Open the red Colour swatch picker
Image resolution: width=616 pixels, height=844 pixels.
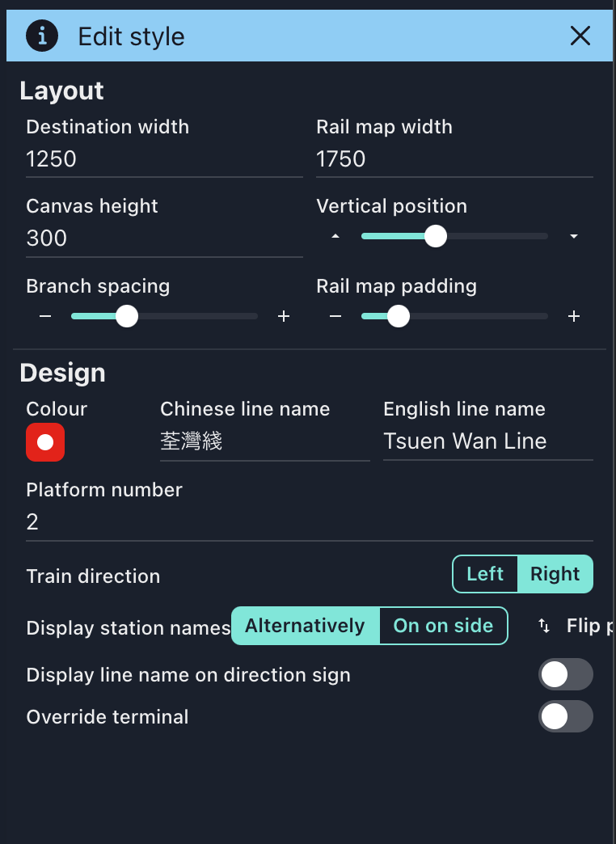44,442
